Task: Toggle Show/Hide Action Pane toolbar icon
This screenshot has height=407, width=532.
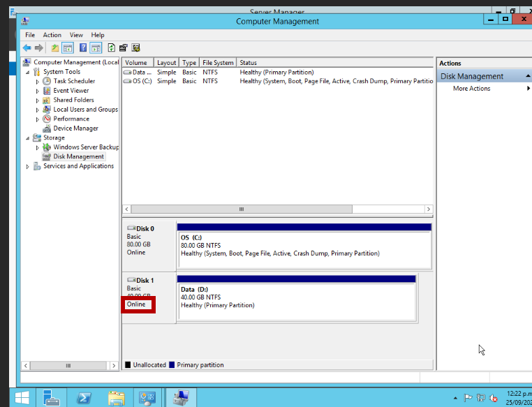Action: (96, 48)
